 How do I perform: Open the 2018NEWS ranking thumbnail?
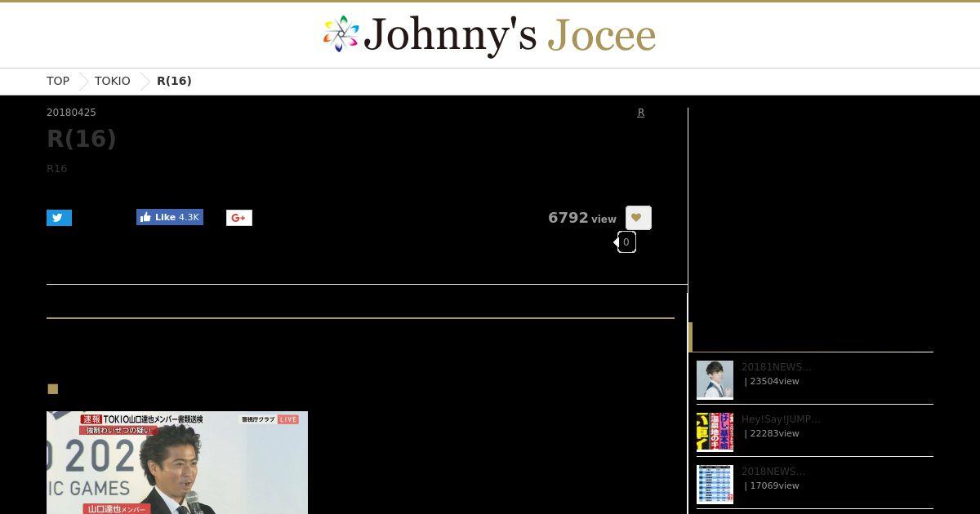click(x=715, y=485)
